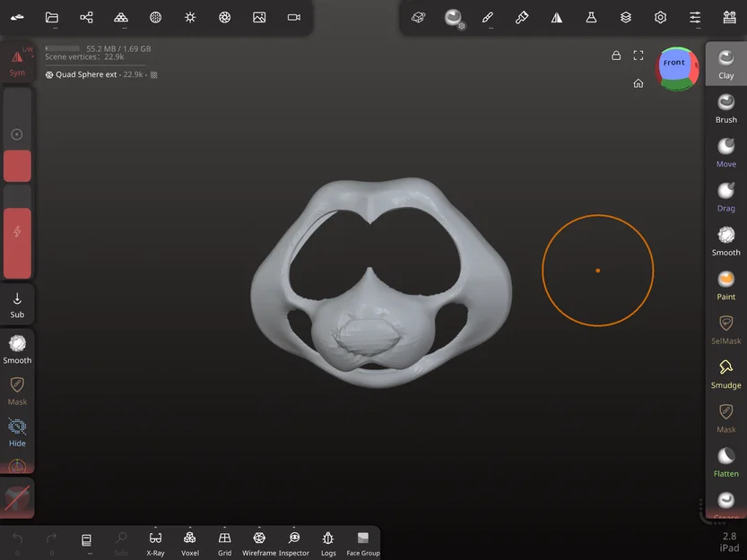Click the Front view orientation cube
The image size is (747, 560).
(x=676, y=69)
